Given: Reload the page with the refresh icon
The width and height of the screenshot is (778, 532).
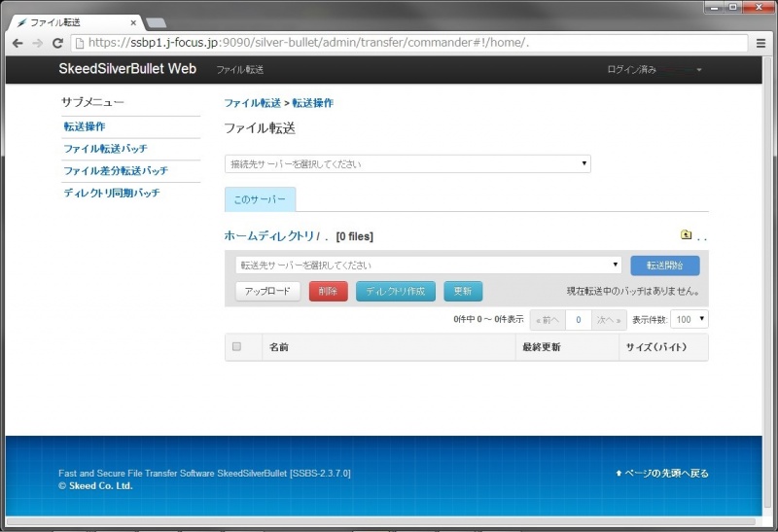Looking at the screenshot, I should coord(57,43).
